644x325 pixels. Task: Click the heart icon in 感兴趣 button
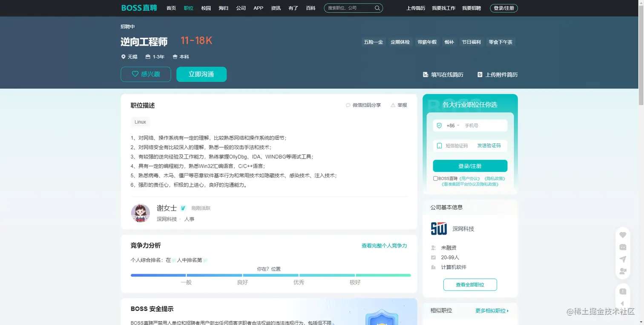click(135, 74)
